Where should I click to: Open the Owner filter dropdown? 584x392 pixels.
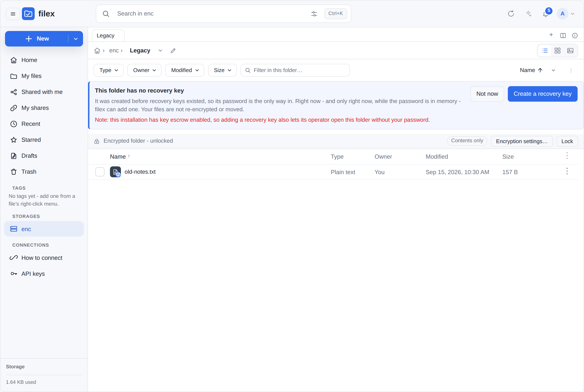coord(144,70)
